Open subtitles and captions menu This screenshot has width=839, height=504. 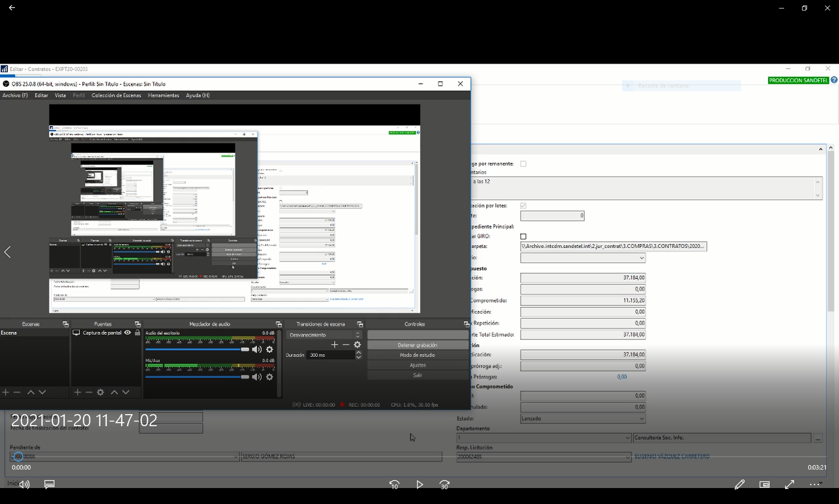[x=49, y=485]
